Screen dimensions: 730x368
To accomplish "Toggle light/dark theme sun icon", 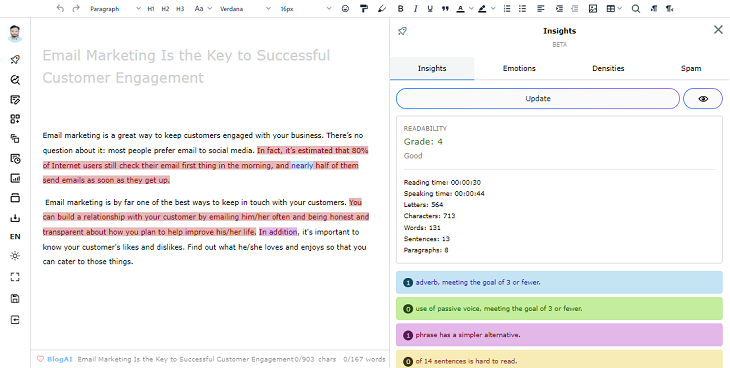I will click(15, 256).
